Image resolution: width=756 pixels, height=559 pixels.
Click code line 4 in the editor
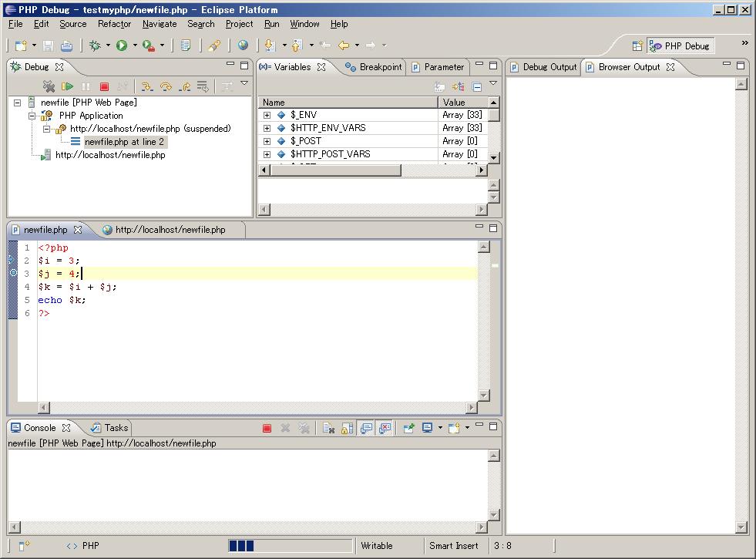77,287
